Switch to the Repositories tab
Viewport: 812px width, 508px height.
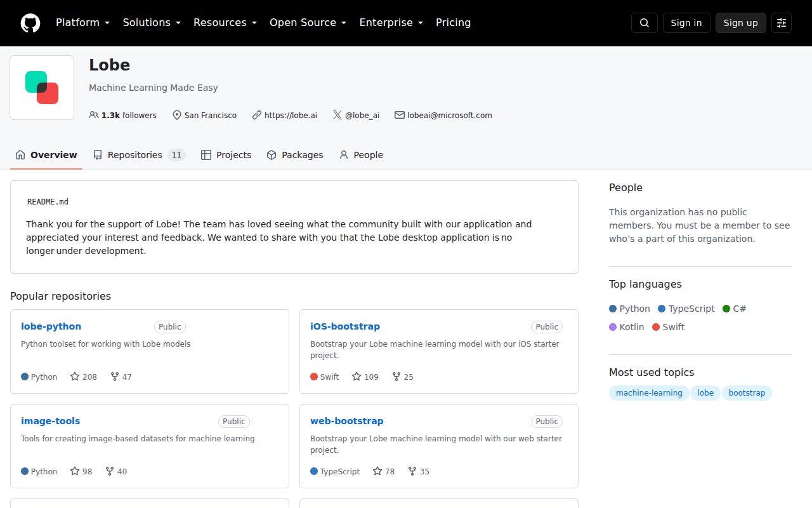(139, 155)
